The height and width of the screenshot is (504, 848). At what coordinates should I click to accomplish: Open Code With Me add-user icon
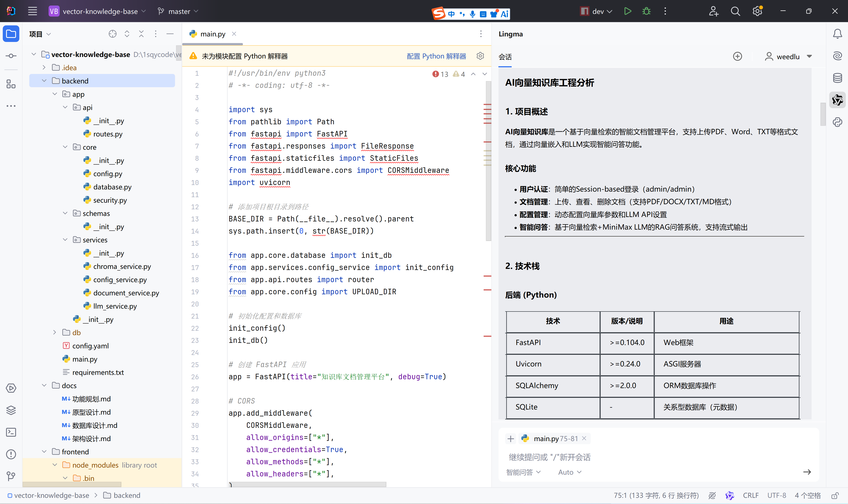click(714, 11)
